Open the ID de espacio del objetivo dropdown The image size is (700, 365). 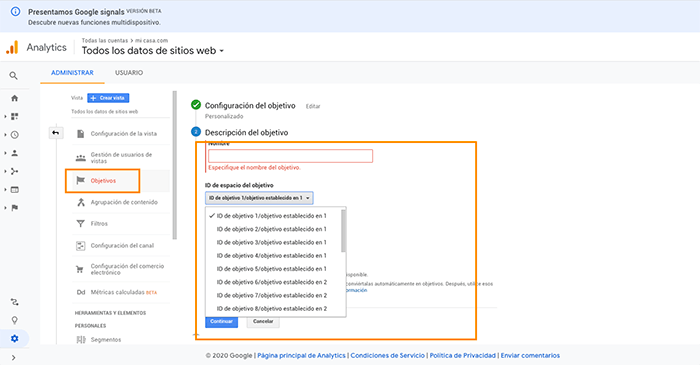[x=259, y=198]
